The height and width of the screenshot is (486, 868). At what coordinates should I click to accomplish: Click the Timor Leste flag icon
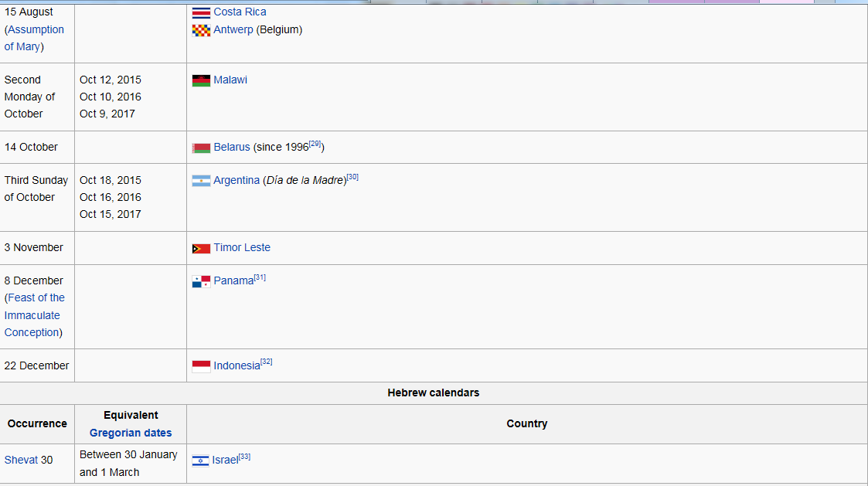[201, 248]
